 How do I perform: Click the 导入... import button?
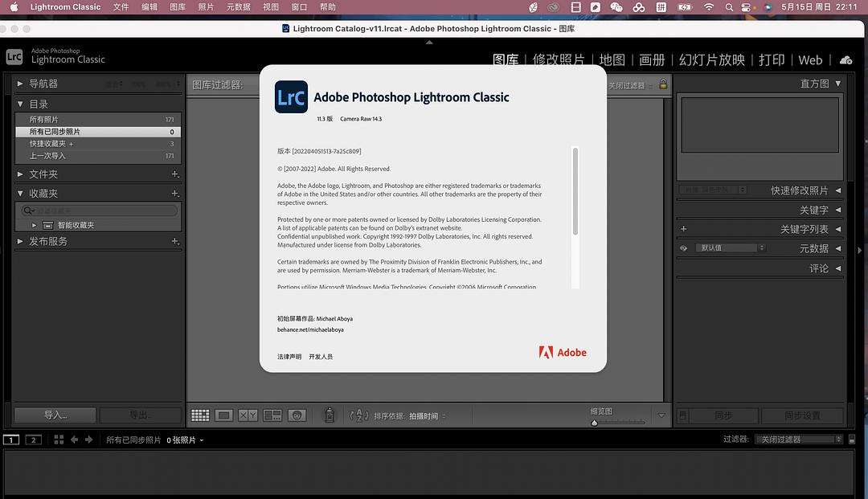coord(55,415)
